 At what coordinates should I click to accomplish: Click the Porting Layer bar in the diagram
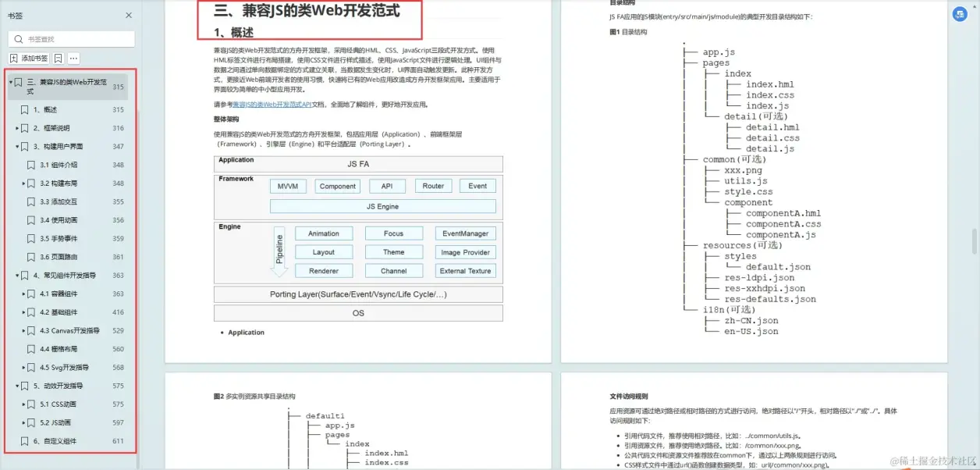point(358,294)
